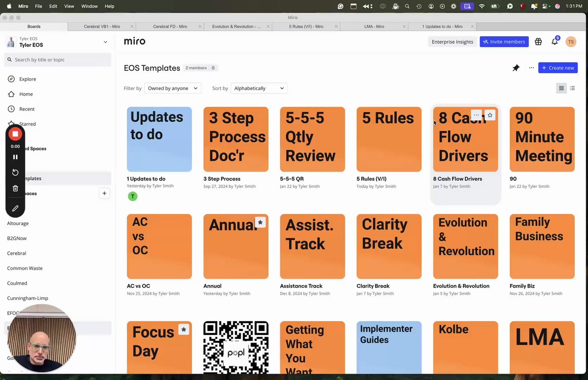Activate the drawing pen in the recording toolbar
Viewport: 588px width, 380px height.
[15, 209]
